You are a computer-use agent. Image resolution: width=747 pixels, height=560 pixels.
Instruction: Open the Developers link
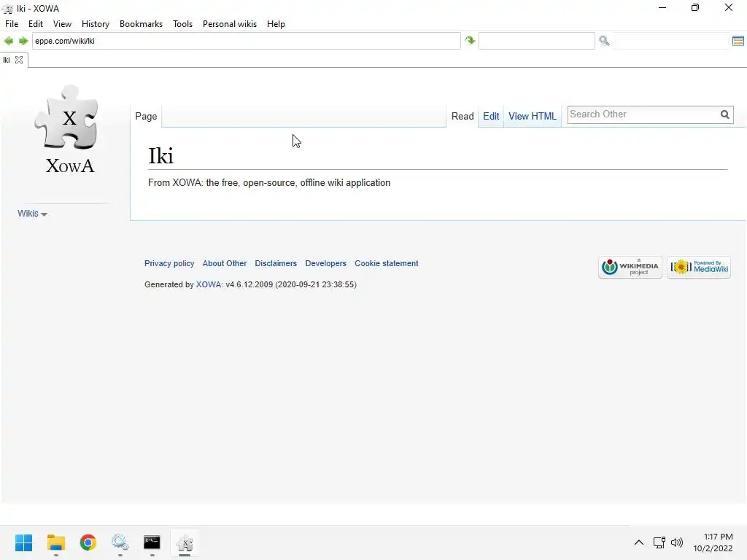[326, 263]
